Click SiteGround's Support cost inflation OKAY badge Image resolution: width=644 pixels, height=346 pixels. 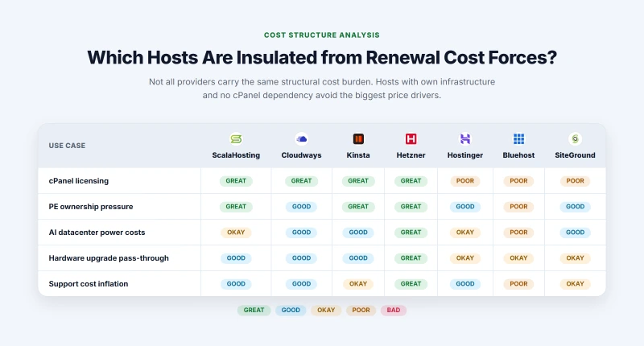pyautogui.click(x=575, y=283)
